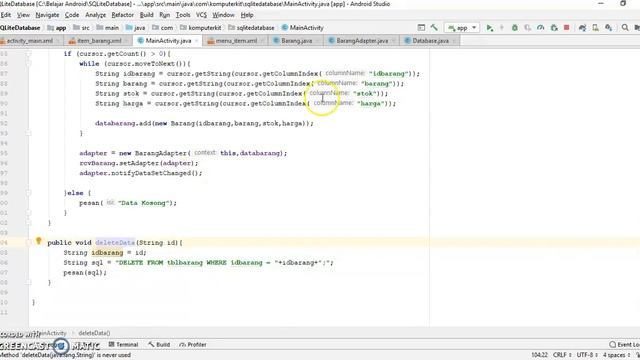Click deleteData() in the editor breadcrumb
This screenshot has height=360, width=640.
tap(94, 333)
